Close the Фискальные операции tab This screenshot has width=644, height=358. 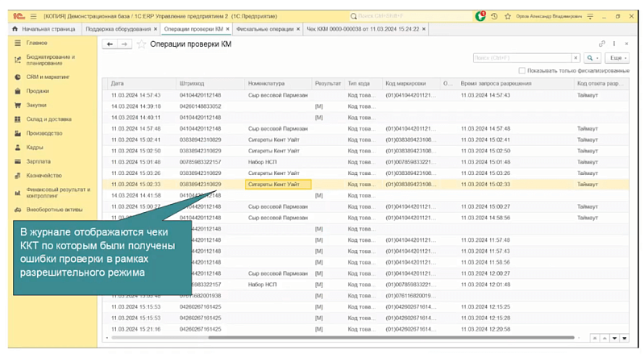[x=298, y=29]
